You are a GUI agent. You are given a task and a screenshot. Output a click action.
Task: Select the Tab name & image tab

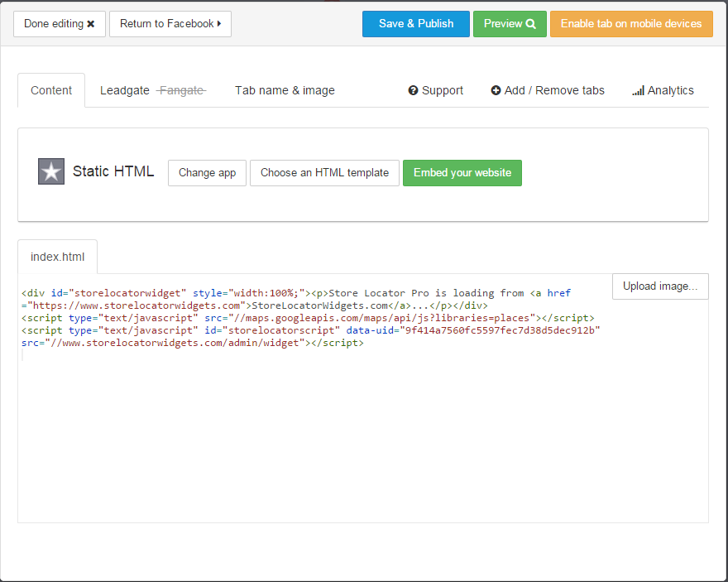tap(285, 90)
